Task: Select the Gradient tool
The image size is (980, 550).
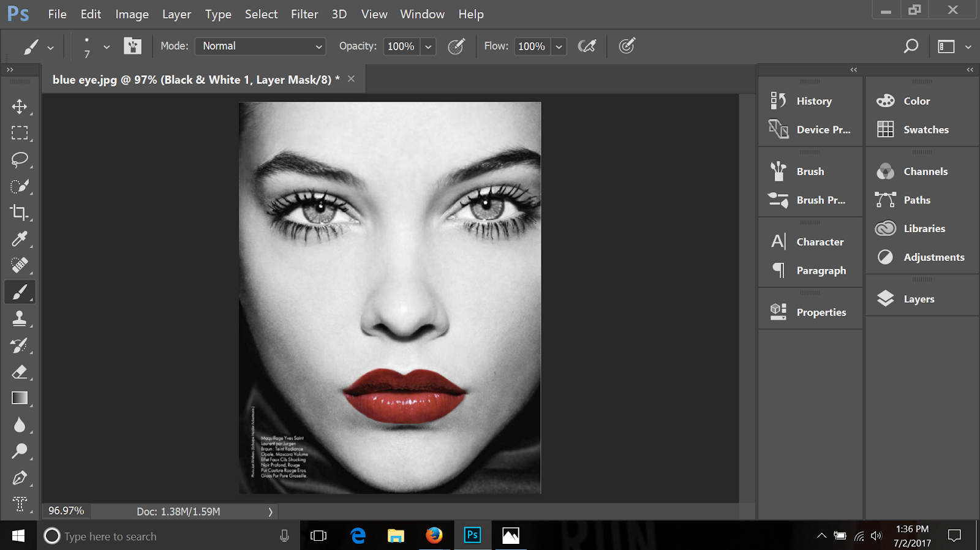Action: coord(20,398)
